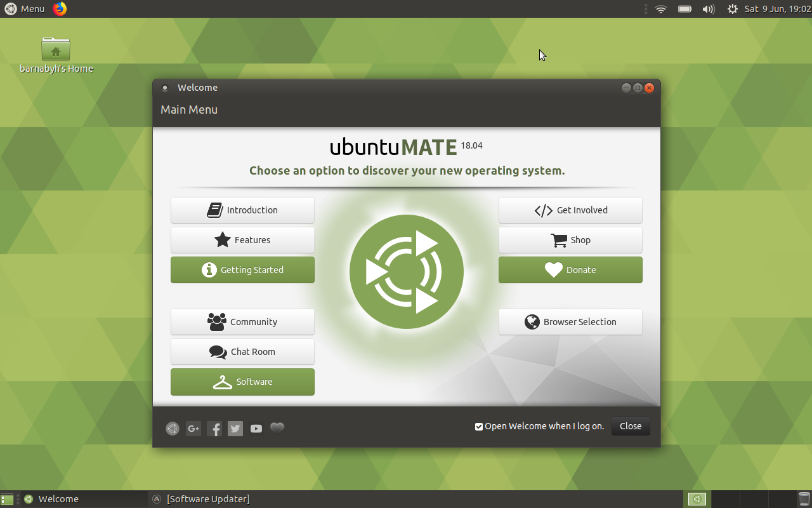
Task: Open the Software boutique button
Action: pos(242,382)
